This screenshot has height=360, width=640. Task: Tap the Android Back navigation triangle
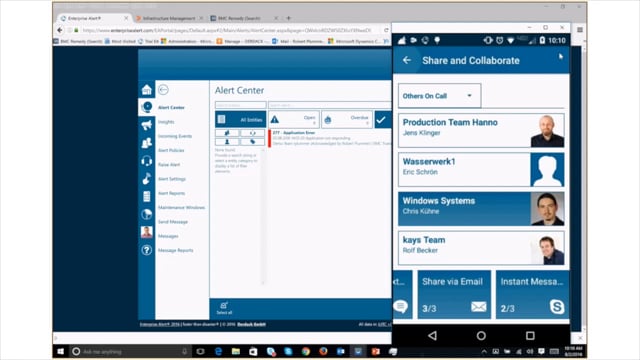(432, 336)
